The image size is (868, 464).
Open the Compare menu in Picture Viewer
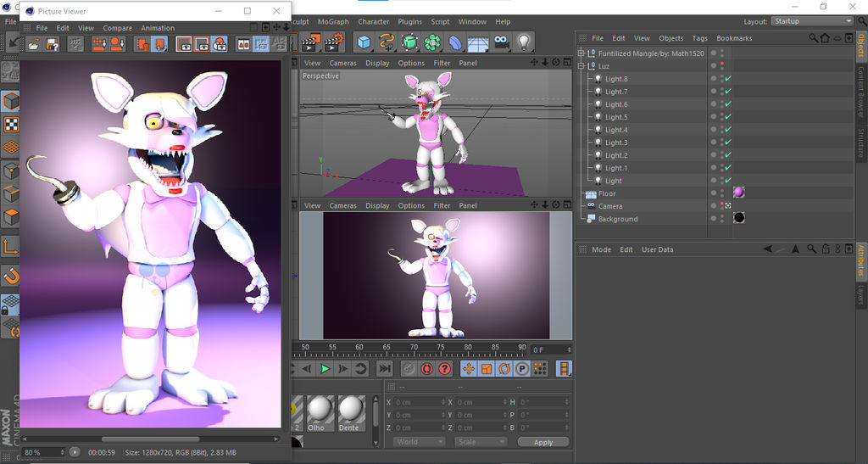coord(117,28)
